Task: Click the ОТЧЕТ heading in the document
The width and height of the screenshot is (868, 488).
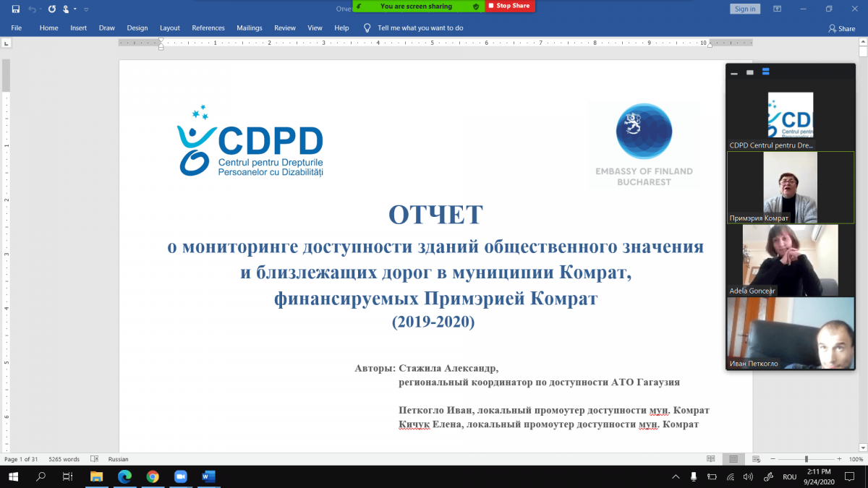Action: [435, 215]
